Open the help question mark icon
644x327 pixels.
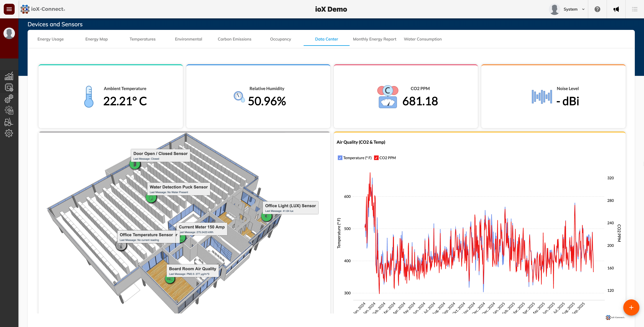597,9
